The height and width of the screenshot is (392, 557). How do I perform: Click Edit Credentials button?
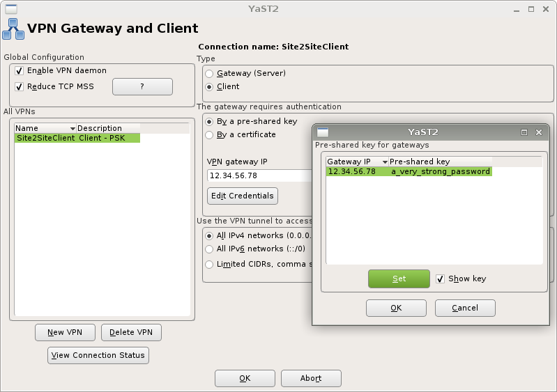(x=242, y=196)
